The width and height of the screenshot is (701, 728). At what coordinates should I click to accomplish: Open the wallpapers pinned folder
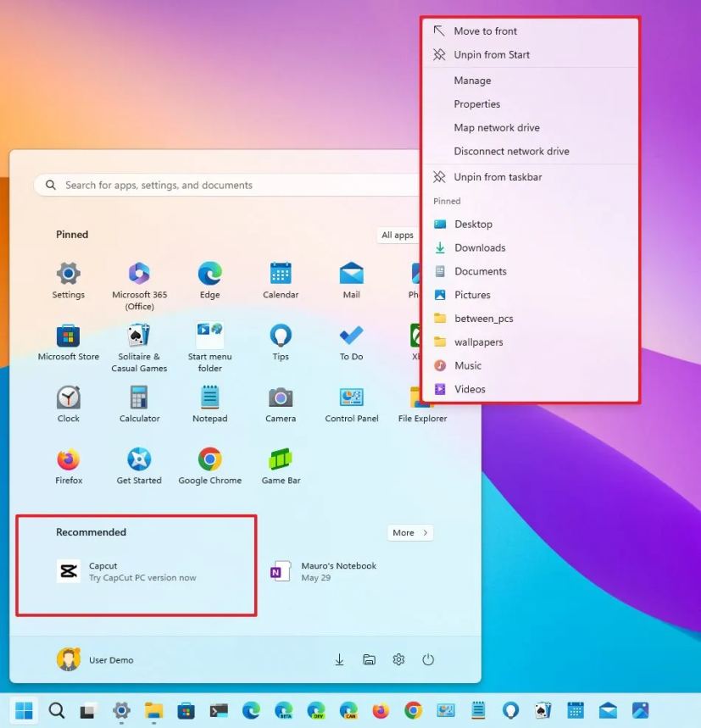click(x=530, y=342)
